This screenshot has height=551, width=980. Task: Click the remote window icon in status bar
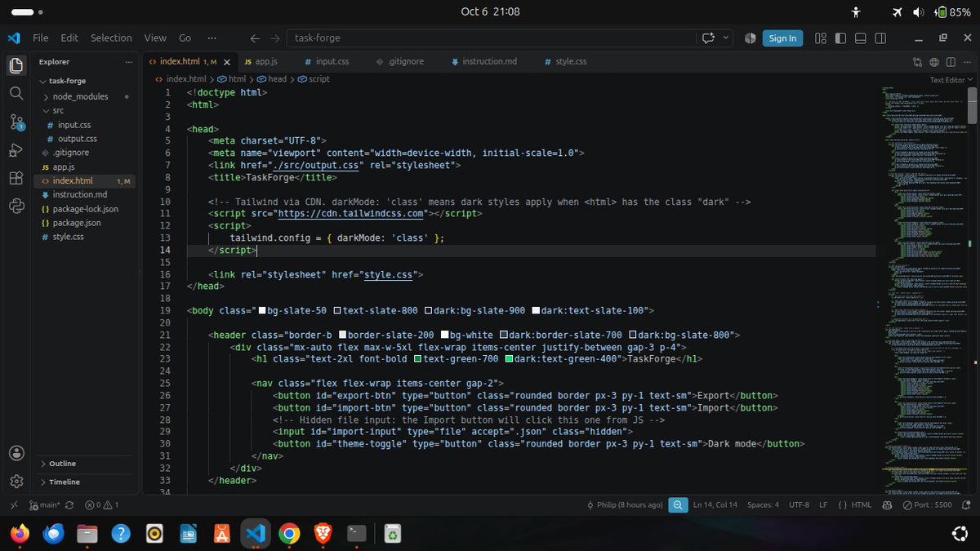(12, 504)
